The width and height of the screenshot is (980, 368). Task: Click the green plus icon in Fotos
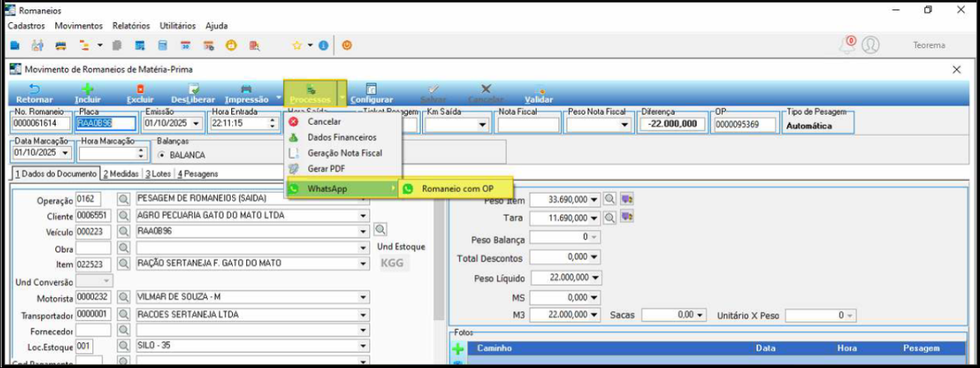coord(457,349)
